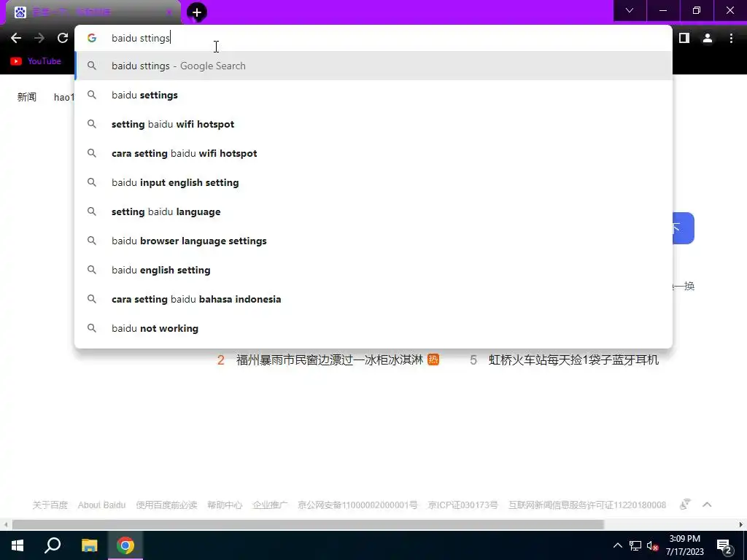Open the Windows Start menu

tap(18, 545)
